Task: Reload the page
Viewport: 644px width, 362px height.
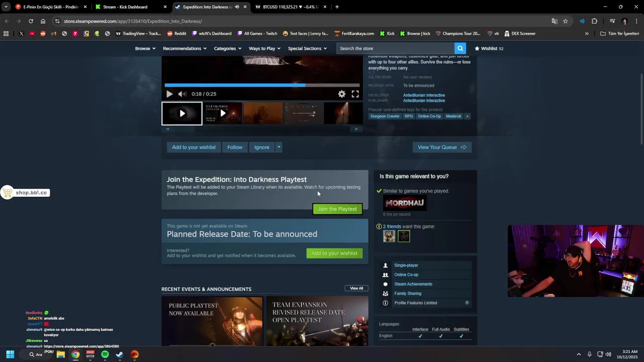Action: pos(31,21)
